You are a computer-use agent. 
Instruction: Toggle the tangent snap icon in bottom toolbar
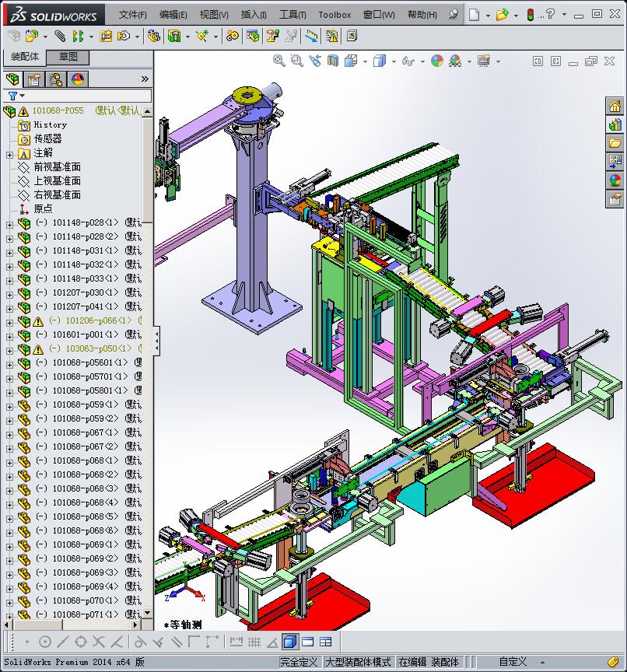click(x=140, y=642)
